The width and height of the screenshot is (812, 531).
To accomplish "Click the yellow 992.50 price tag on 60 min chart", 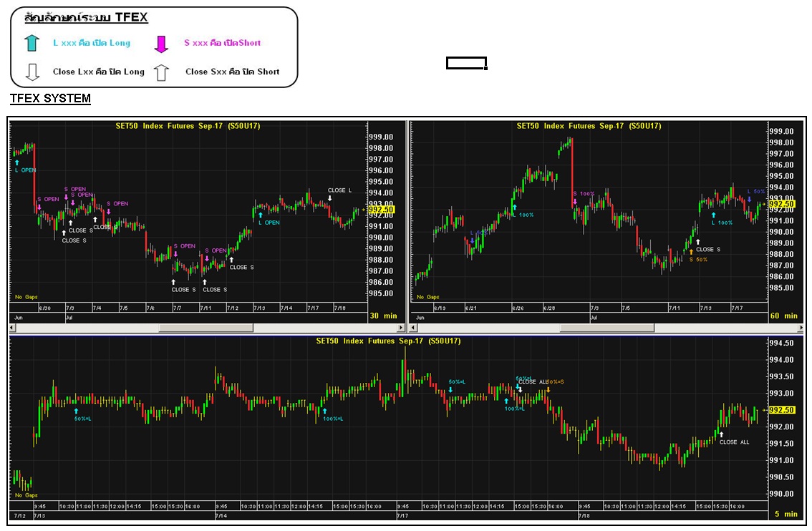I will 781,204.
